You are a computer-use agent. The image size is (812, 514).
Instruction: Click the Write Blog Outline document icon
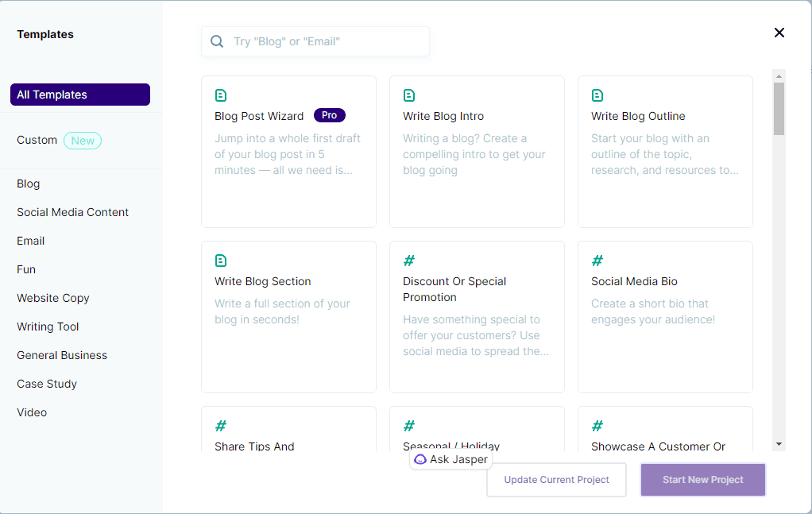click(x=597, y=95)
